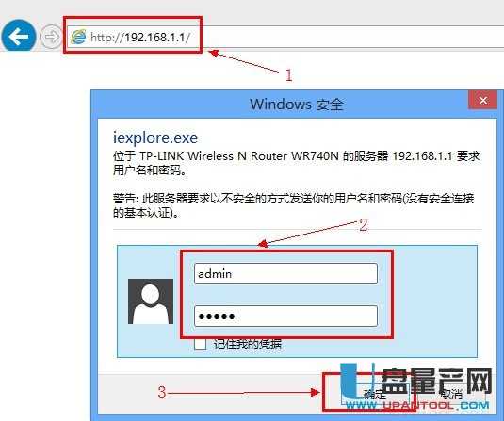Go back with the browser back arrow
The height and width of the screenshot is (421, 504).
(x=19, y=37)
